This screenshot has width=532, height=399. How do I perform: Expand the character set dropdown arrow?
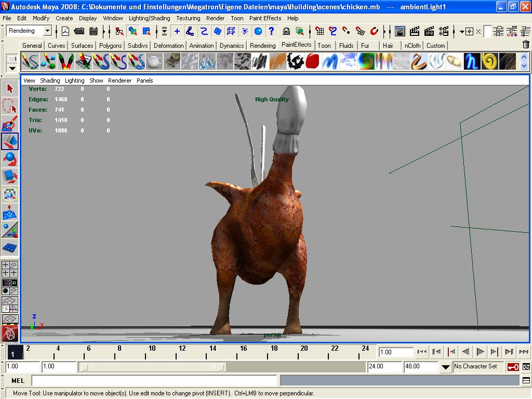[x=445, y=367]
